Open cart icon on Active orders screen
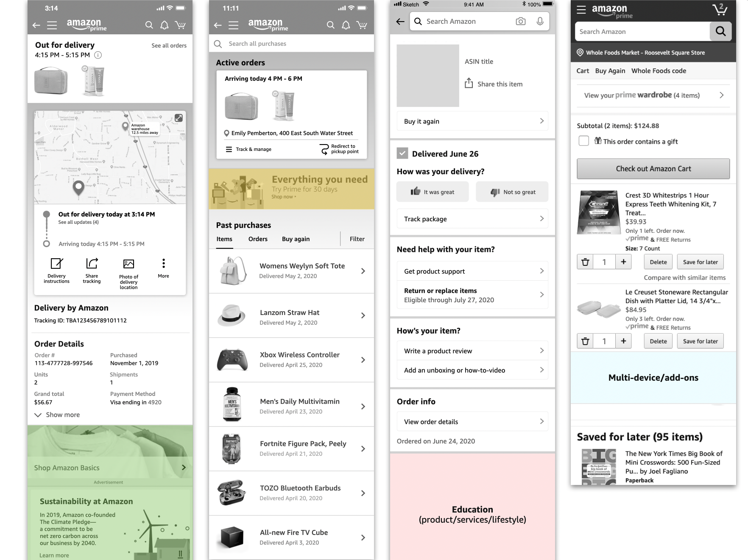Image resolution: width=748 pixels, height=560 pixels. pyautogui.click(x=362, y=25)
